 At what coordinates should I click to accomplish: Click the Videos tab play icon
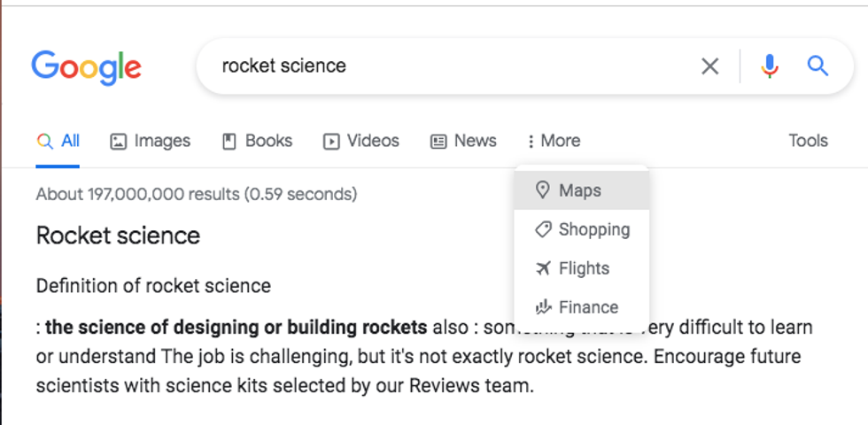pos(331,142)
